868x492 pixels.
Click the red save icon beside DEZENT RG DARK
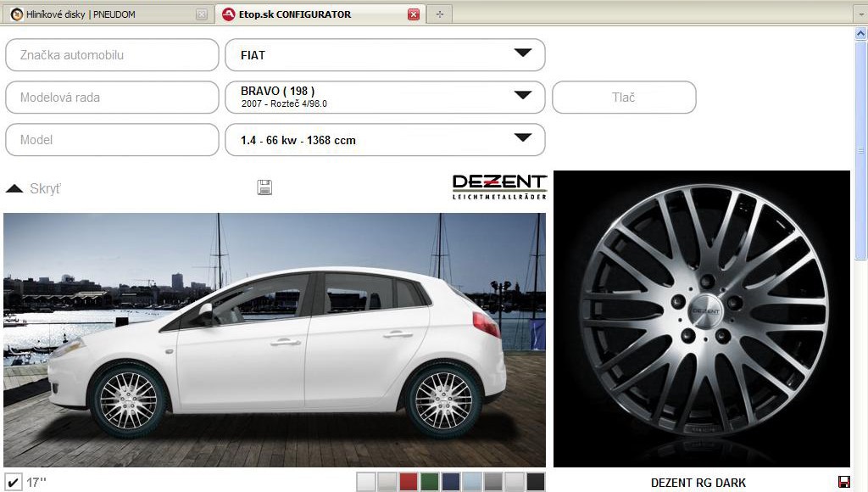point(843,482)
